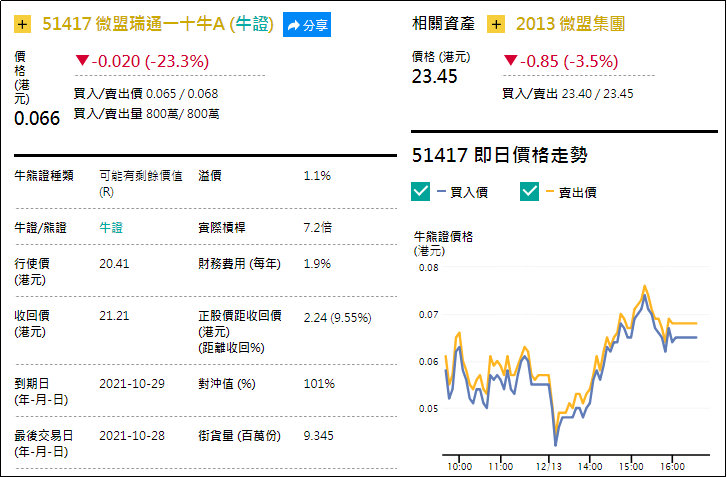
Task: Click price change -0.020 (-23.3%)
Action: (142, 61)
